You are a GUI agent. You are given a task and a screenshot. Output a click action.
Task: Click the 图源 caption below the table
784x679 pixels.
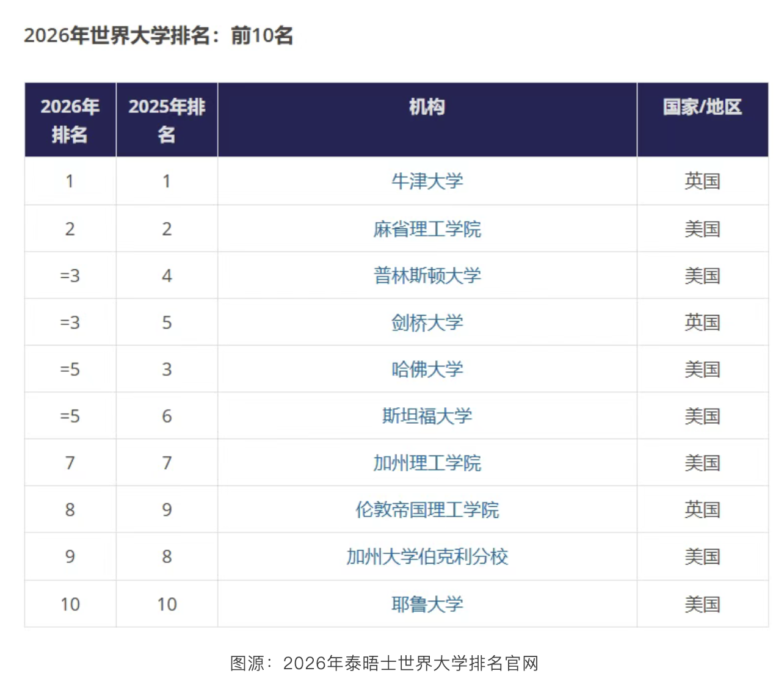(x=384, y=663)
